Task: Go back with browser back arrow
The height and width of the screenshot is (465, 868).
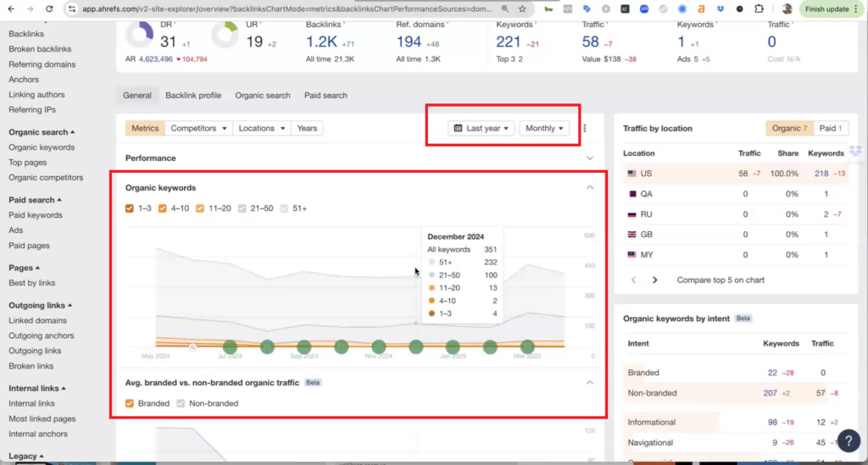Action: 11,8
